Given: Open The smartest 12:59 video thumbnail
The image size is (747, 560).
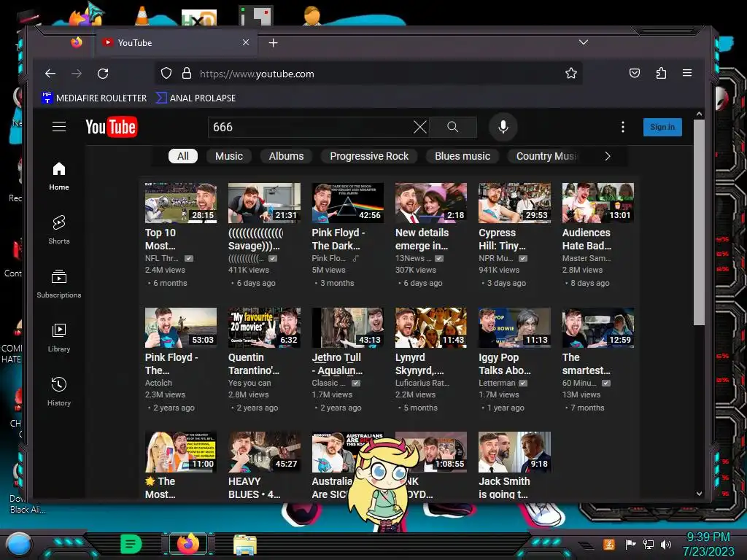Looking at the screenshot, I should tap(598, 327).
